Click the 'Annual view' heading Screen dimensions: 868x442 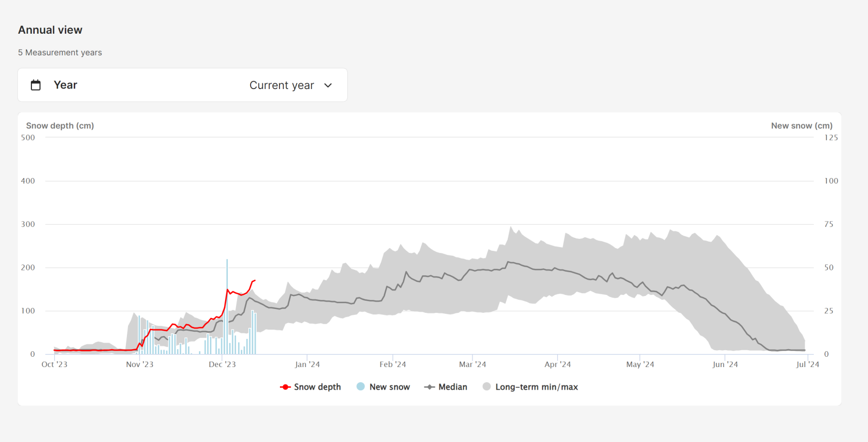click(50, 30)
